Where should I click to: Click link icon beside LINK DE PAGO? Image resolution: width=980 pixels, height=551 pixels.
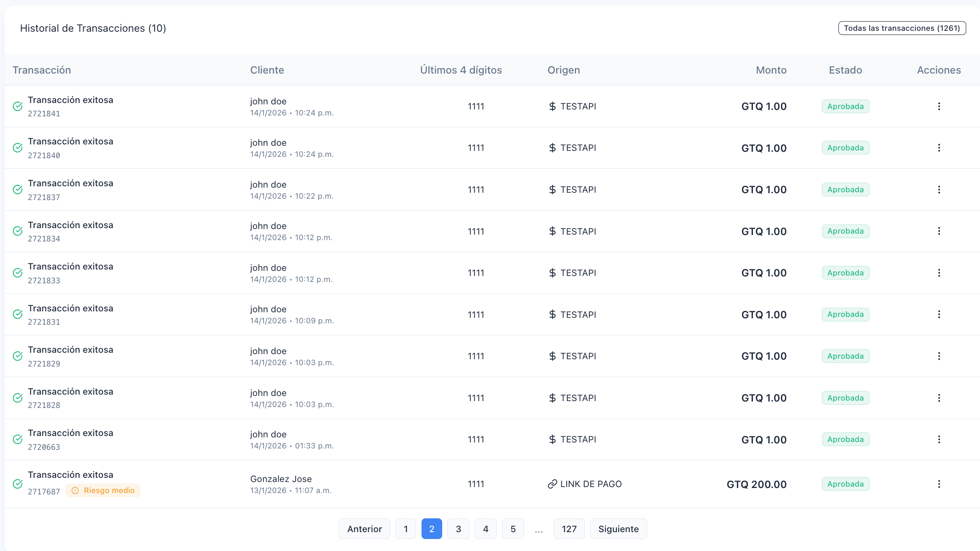click(x=552, y=484)
